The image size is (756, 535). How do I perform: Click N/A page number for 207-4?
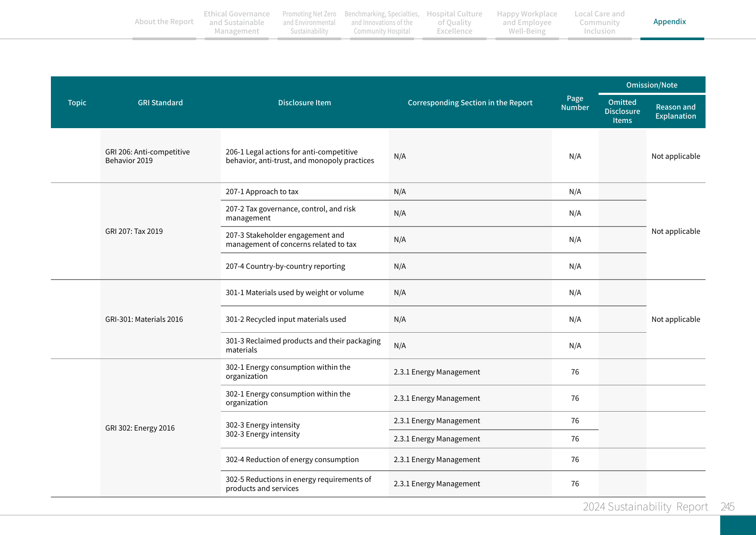(575, 266)
